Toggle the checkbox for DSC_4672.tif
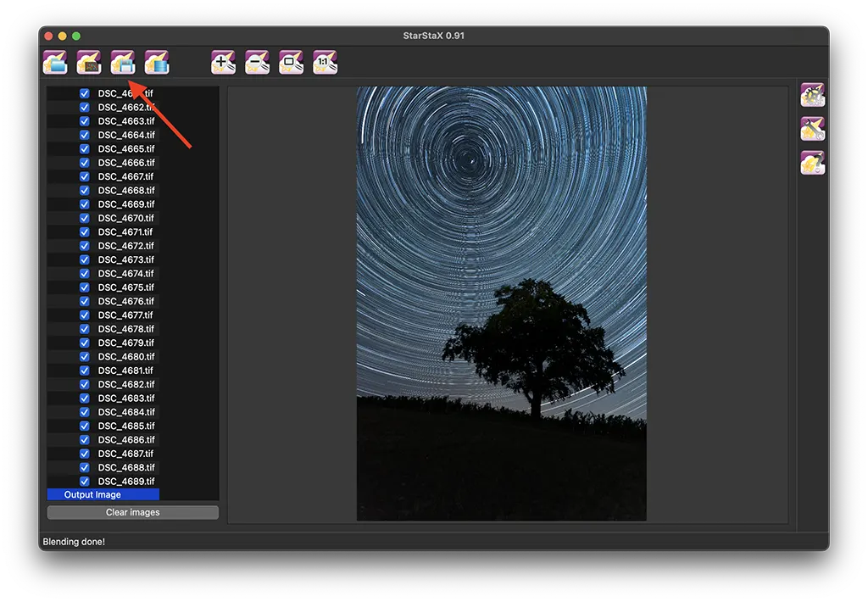Image resolution: width=868 pixels, height=602 pixels. (x=85, y=246)
